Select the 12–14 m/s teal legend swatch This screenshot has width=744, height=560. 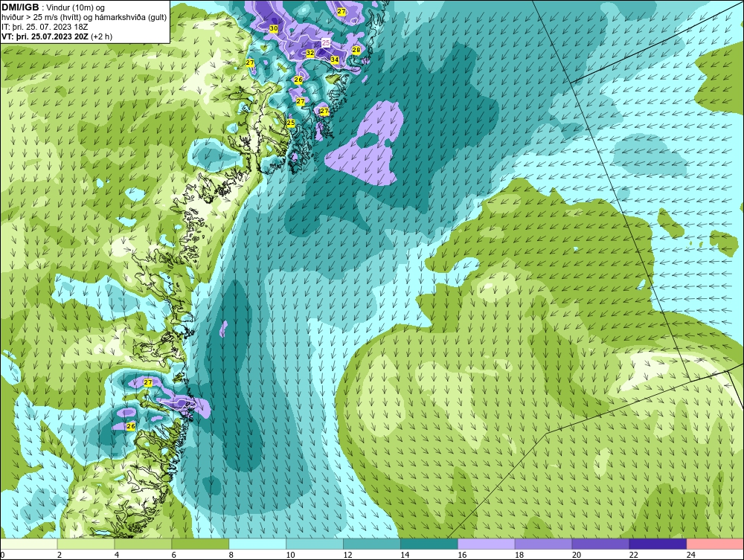point(371,544)
